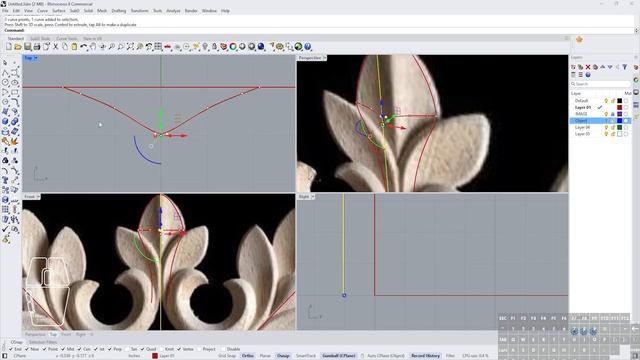Toggle the Grid Snap status bar button
This screenshot has width=640, height=360.
227,356
